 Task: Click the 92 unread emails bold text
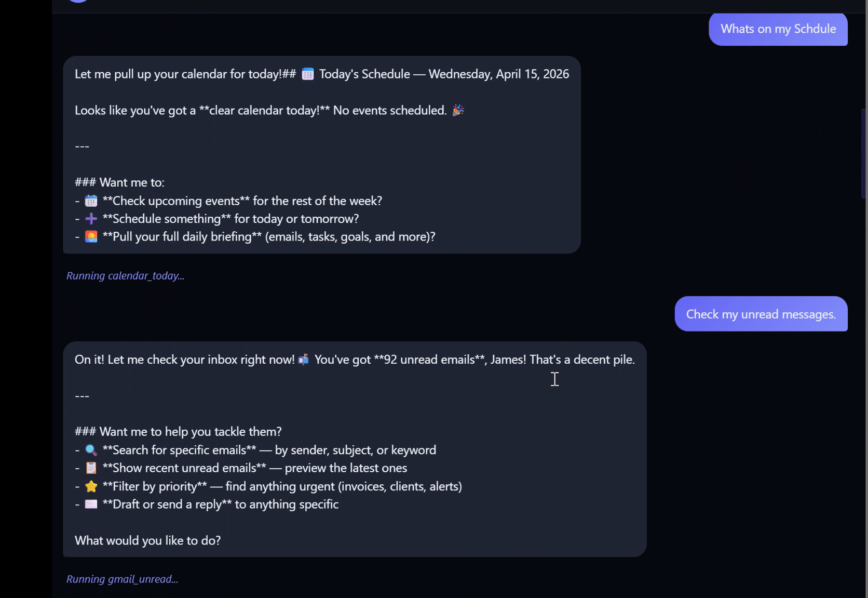click(430, 359)
